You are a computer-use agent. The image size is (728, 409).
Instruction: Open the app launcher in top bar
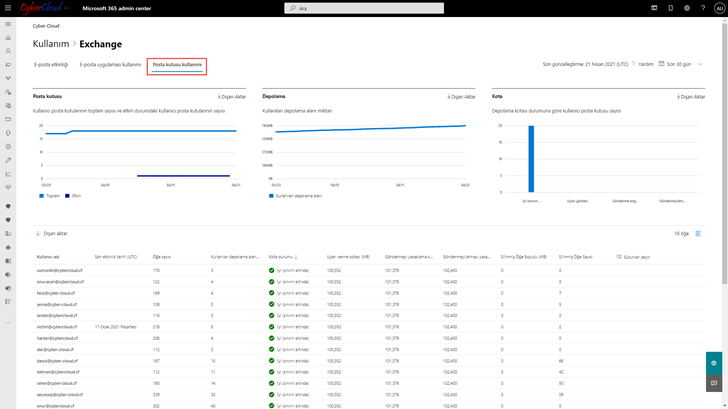[x=8, y=8]
